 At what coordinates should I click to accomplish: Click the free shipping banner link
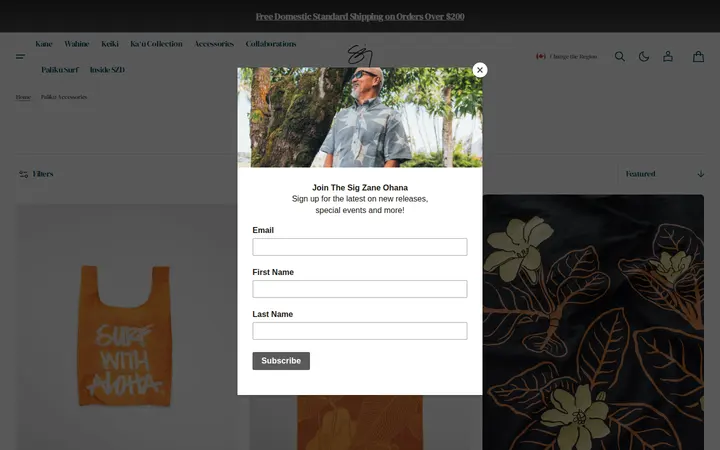[x=360, y=17]
